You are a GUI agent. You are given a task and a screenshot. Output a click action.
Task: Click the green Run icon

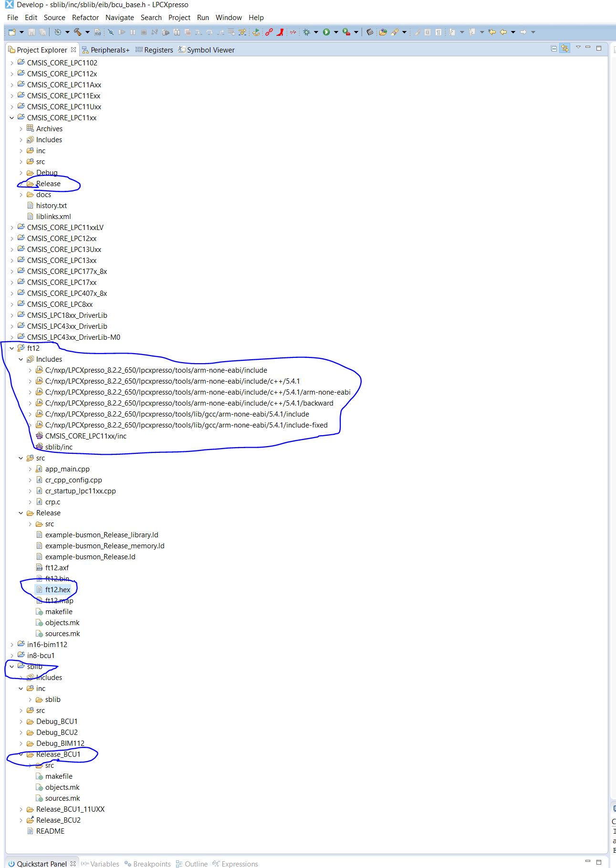(x=326, y=32)
